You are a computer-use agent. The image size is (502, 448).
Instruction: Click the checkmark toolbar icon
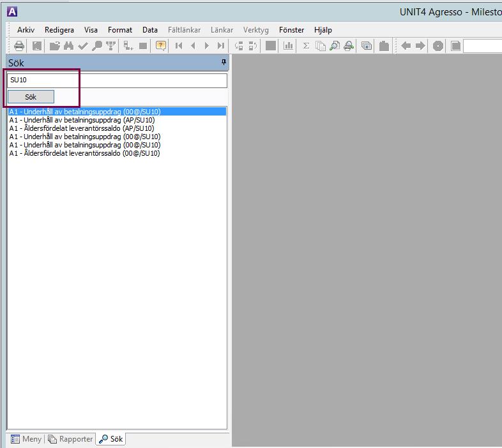pos(82,46)
